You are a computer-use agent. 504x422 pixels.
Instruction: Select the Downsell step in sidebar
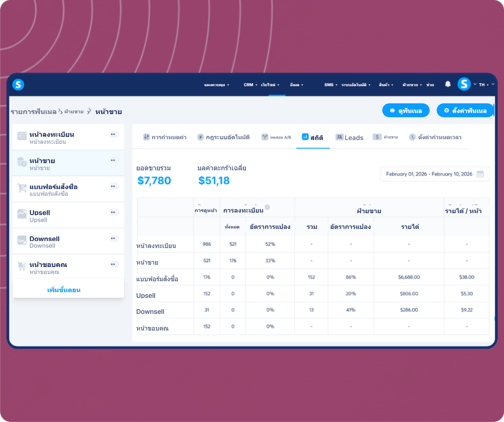[68, 241]
